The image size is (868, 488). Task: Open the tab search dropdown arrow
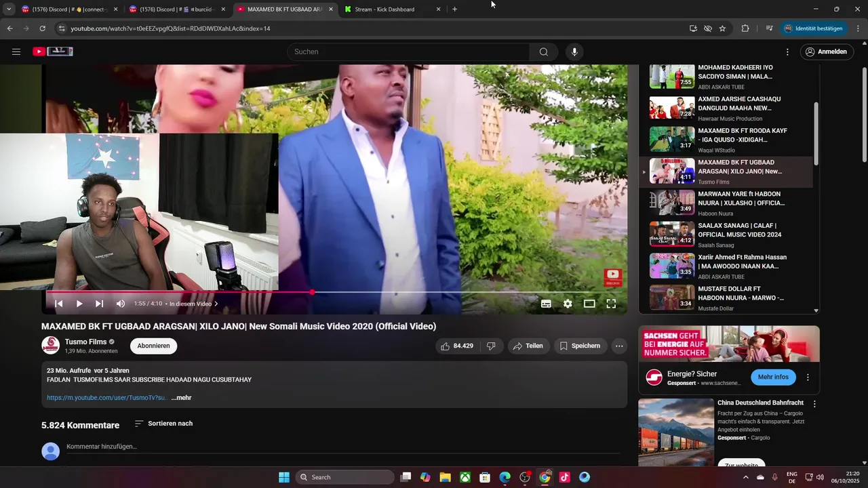point(9,9)
